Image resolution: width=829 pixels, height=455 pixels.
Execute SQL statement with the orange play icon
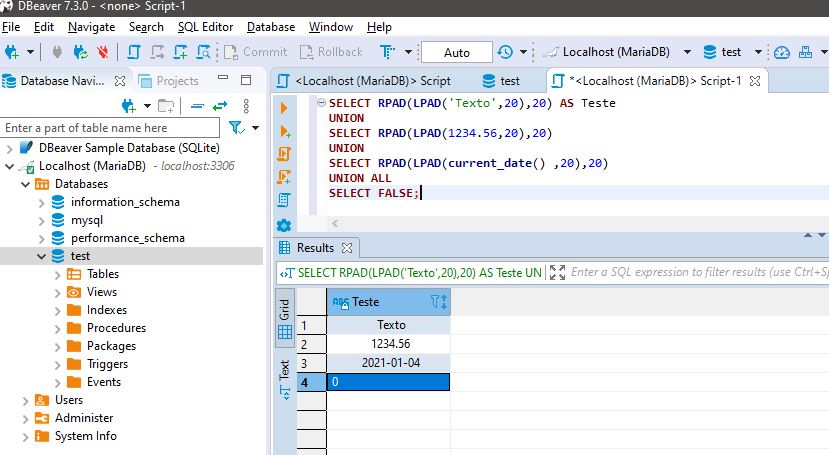283,107
